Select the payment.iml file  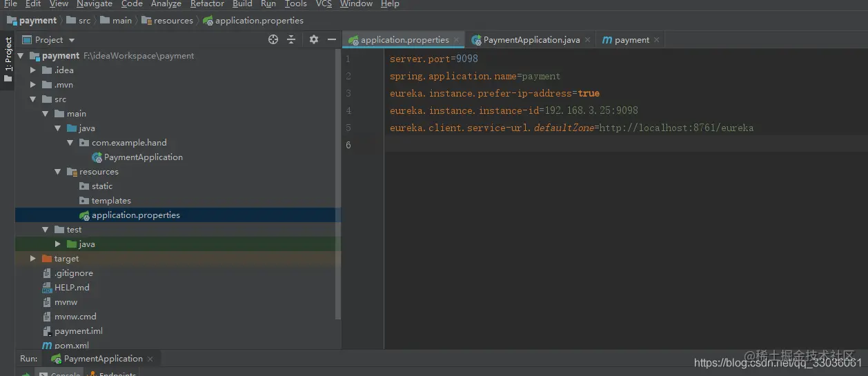[x=78, y=331]
